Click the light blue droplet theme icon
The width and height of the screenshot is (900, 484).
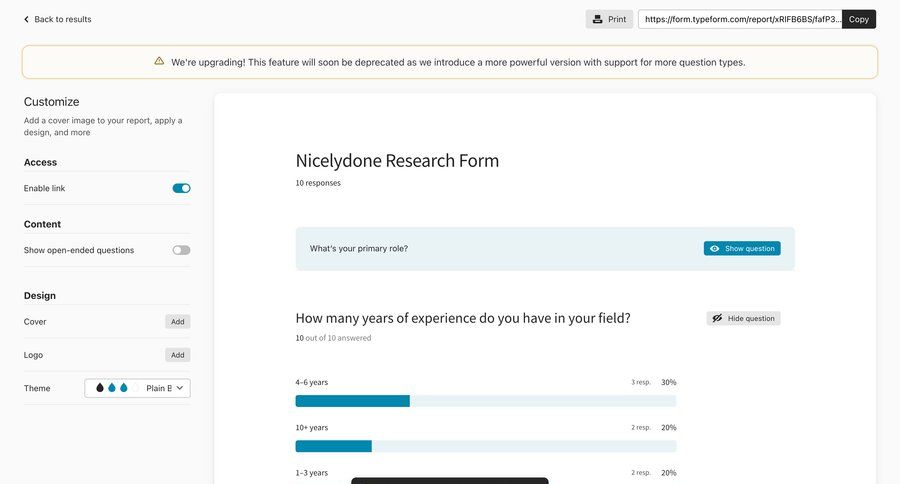(124, 388)
